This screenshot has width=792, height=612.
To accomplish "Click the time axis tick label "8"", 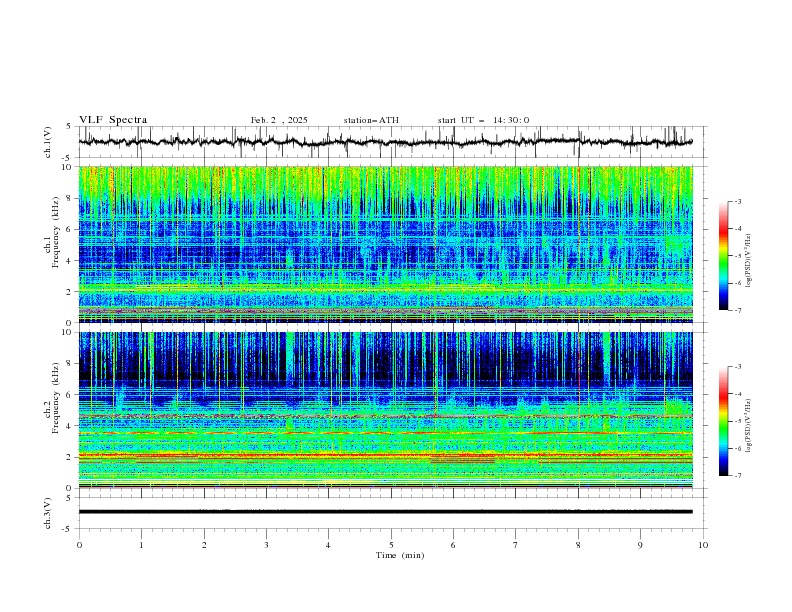I will (578, 545).
